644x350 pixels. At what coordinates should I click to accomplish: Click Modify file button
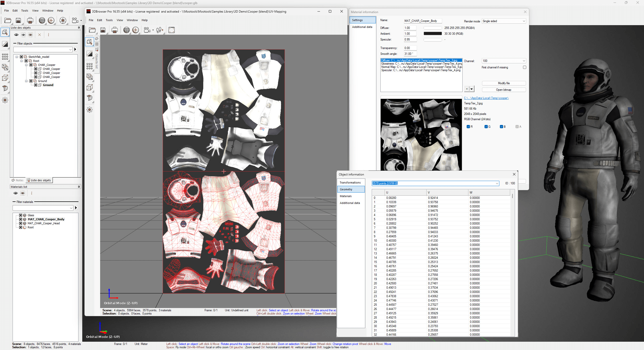504,83
